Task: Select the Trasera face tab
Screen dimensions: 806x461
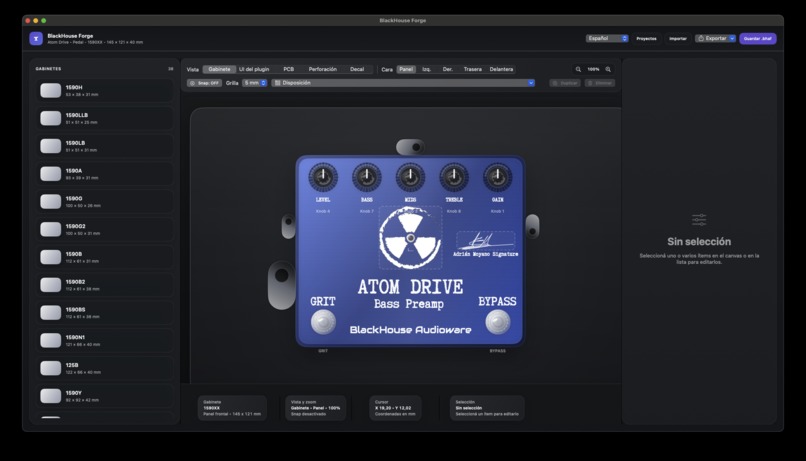Action: [473, 69]
